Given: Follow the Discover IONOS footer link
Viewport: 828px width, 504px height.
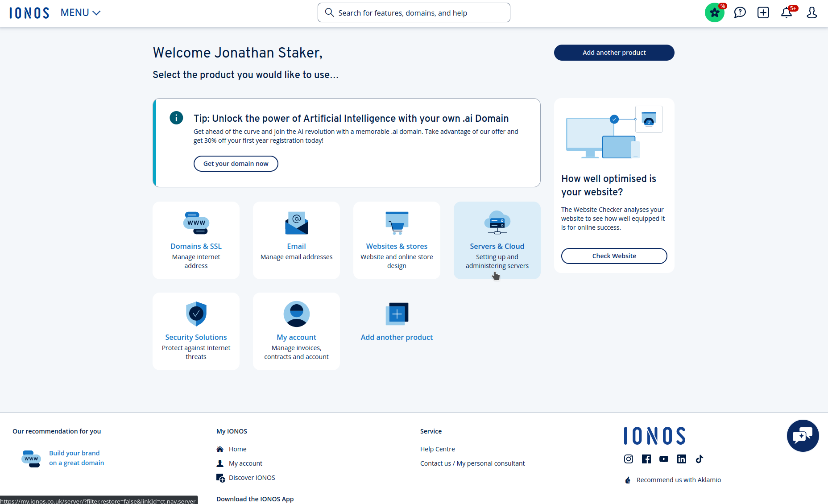Looking at the screenshot, I should 252,478.
